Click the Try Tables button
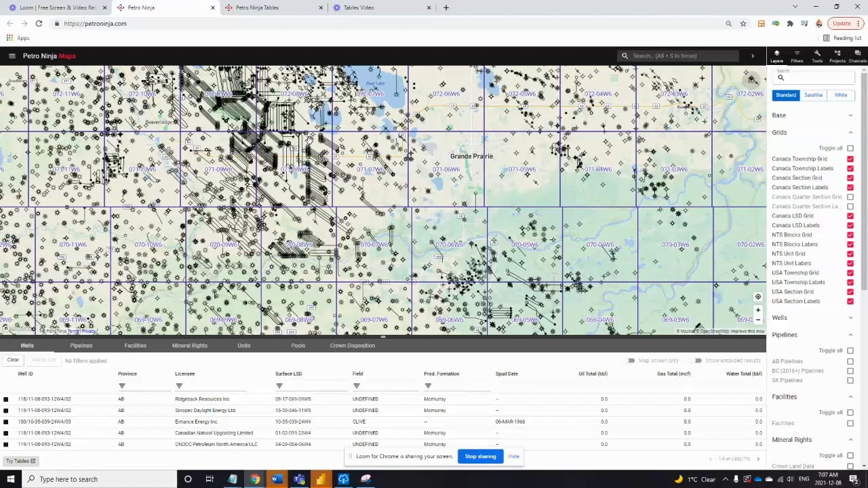Viewport: 868px width, 488px height. 20,461
